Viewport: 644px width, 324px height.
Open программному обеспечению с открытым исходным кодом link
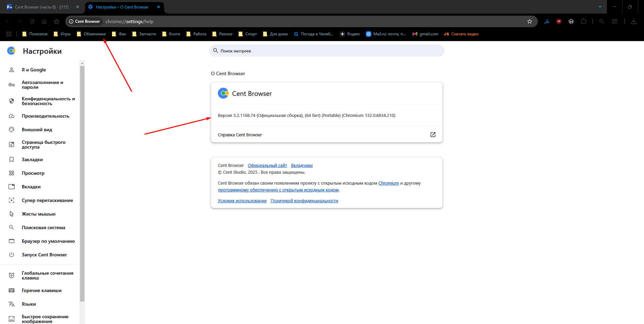(278, 190)
